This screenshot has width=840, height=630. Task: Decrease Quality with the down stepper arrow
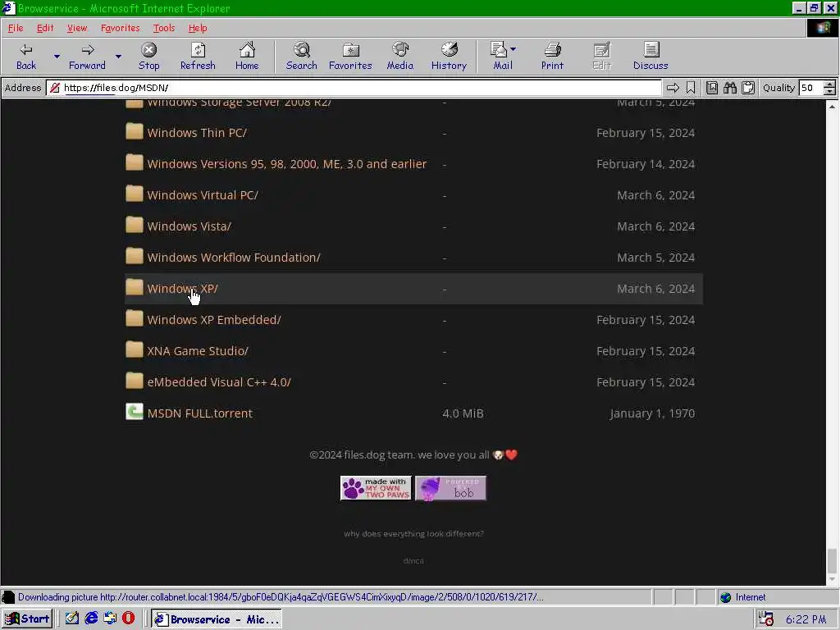point(830,92)
